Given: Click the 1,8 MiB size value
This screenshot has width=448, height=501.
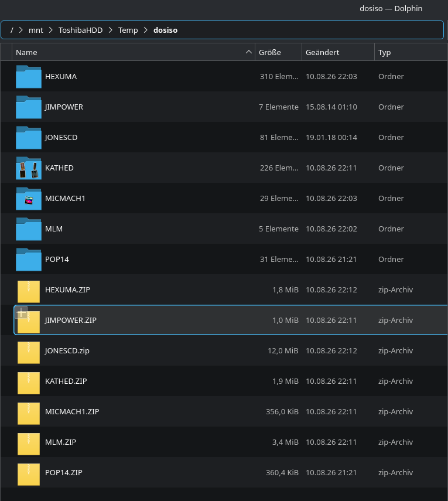Looking at the screenshot, I should pyautogui.click(x=285, y=290).
